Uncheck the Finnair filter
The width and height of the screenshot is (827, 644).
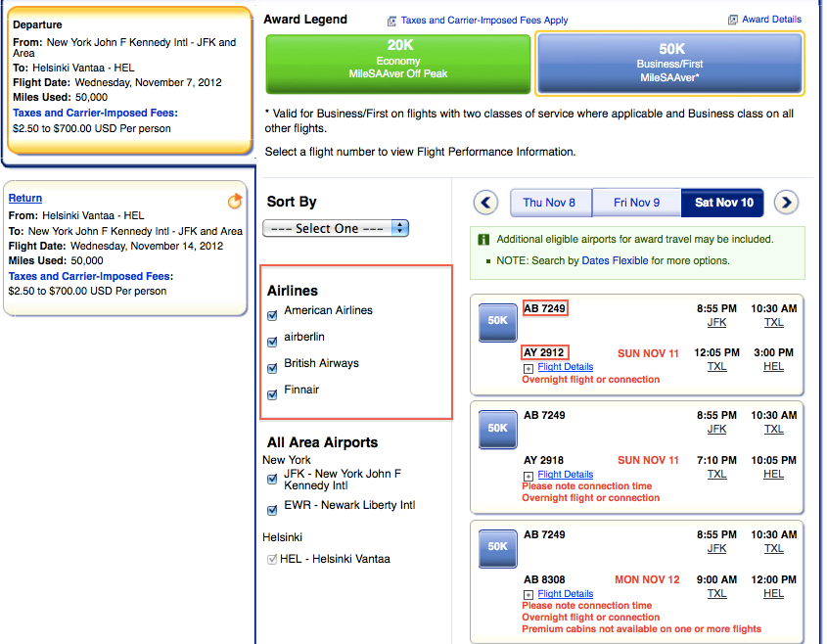click(x=272, y=394)
